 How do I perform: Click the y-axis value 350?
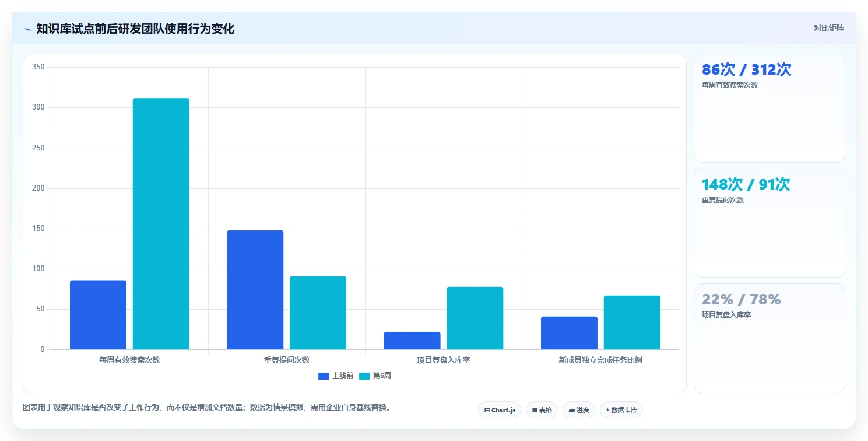(38, 67)
